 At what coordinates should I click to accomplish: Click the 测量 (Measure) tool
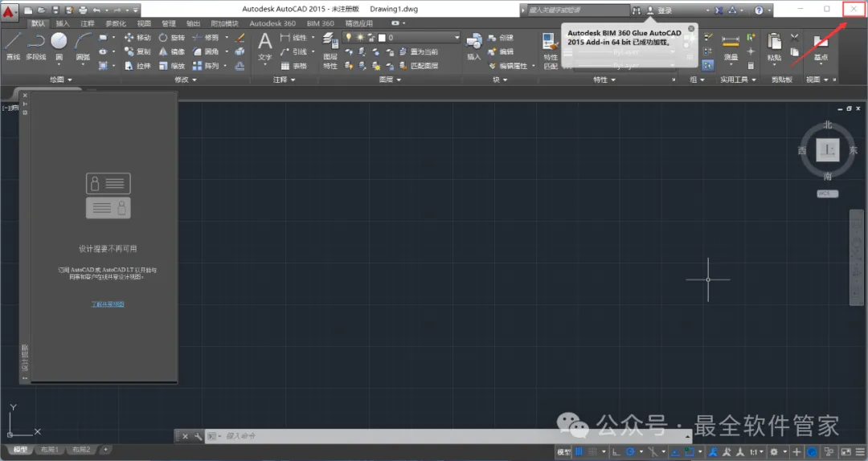click(731, 47)
